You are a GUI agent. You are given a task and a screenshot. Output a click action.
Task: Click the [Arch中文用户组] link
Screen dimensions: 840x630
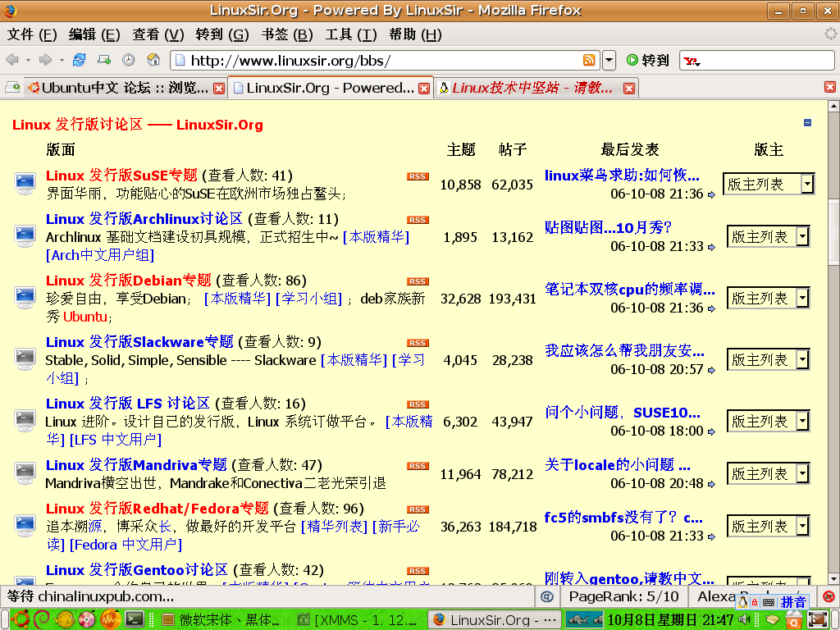pos(100,255)
